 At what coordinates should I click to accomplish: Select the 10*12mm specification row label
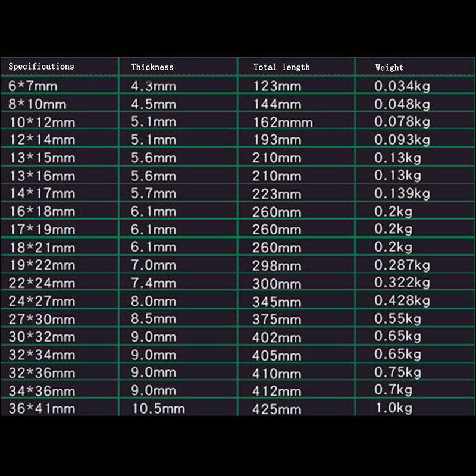[x=42, y=122]
